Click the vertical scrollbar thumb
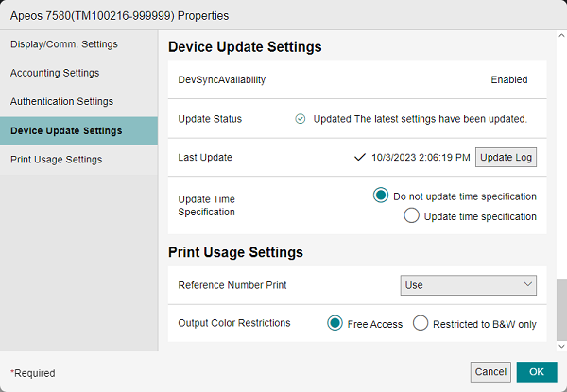The image size is (567, 392). (x=561, y=309)
